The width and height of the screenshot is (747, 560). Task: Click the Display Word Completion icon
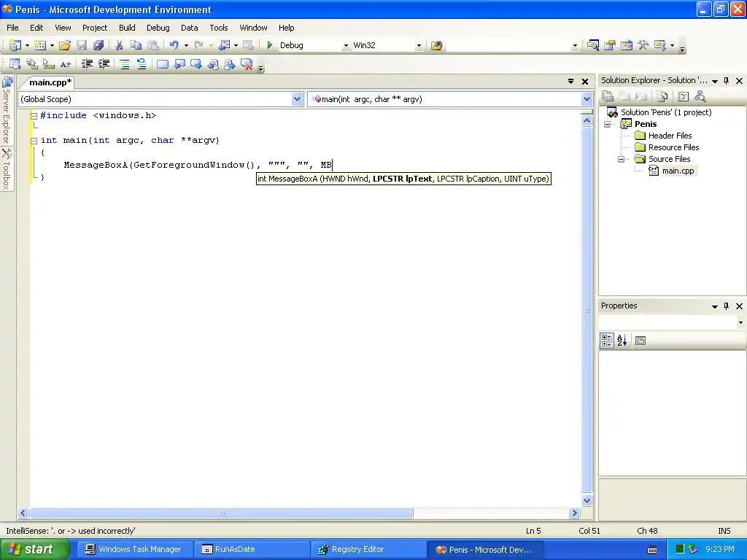point(65,64)
